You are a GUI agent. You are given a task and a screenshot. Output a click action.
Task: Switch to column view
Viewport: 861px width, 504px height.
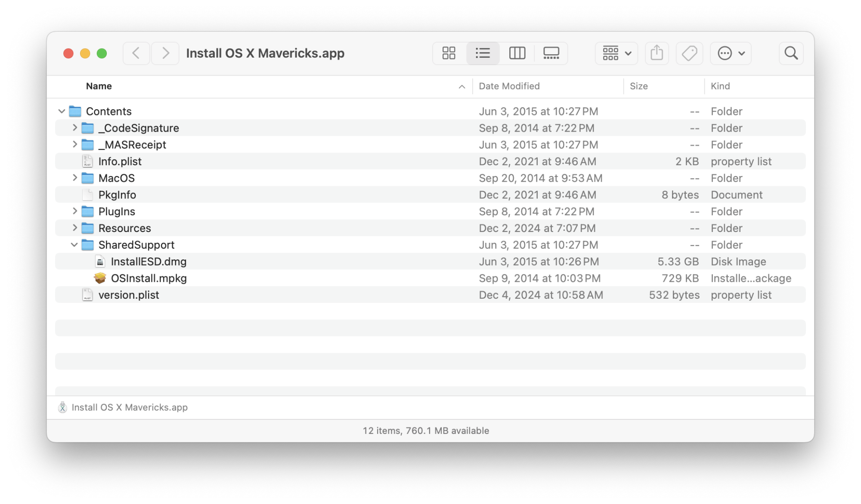pos(517,53)
